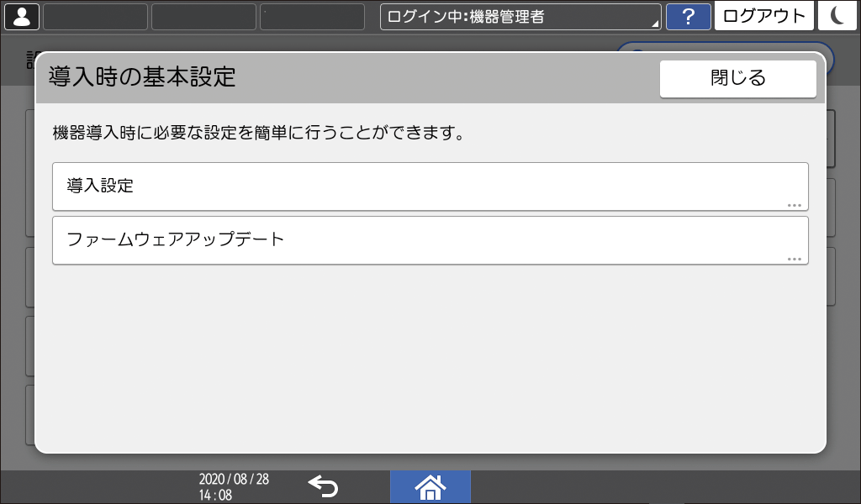This screenshot has height=504, width=861.
Task: Open the user account icon
Action: [x=21, y=15]
